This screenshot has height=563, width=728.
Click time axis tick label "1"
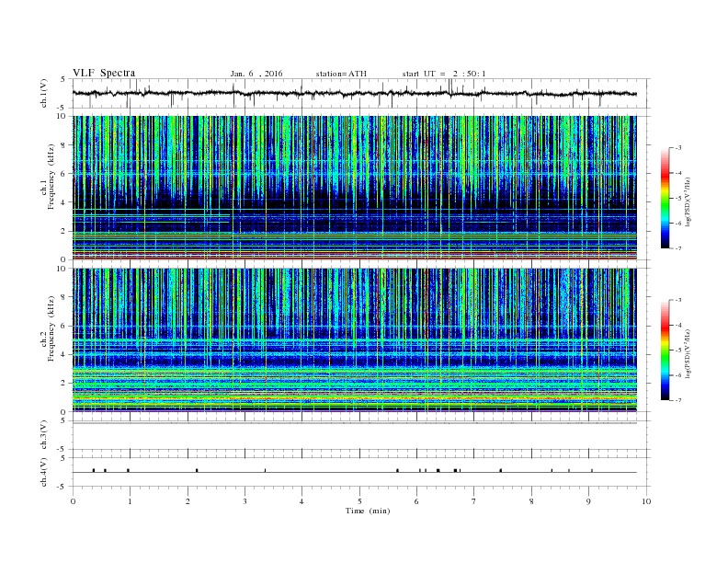point(130,501)
